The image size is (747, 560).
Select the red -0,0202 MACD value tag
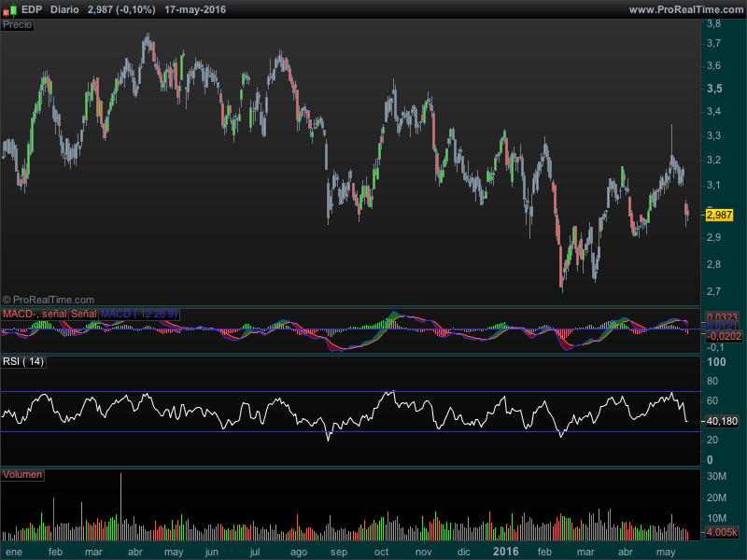[723, 337]
